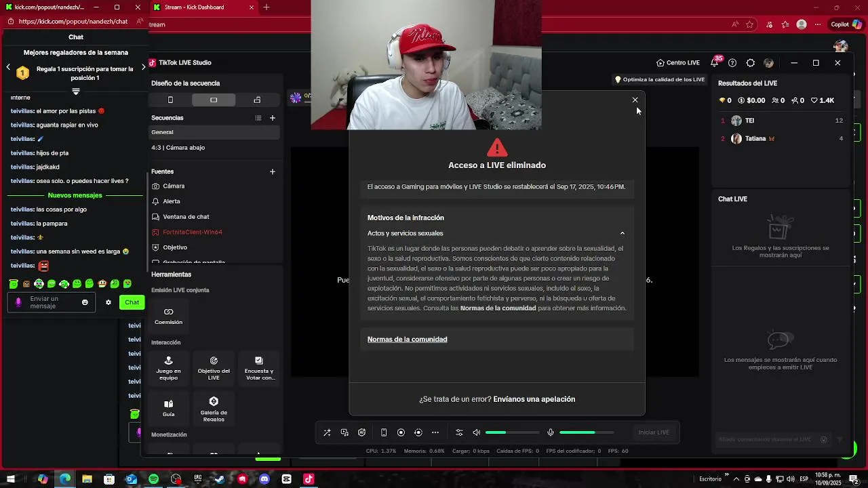Viewport: 868px width, 488px height.
Task: Click the media music overlay icon
Action: click(x=344, y=432)
